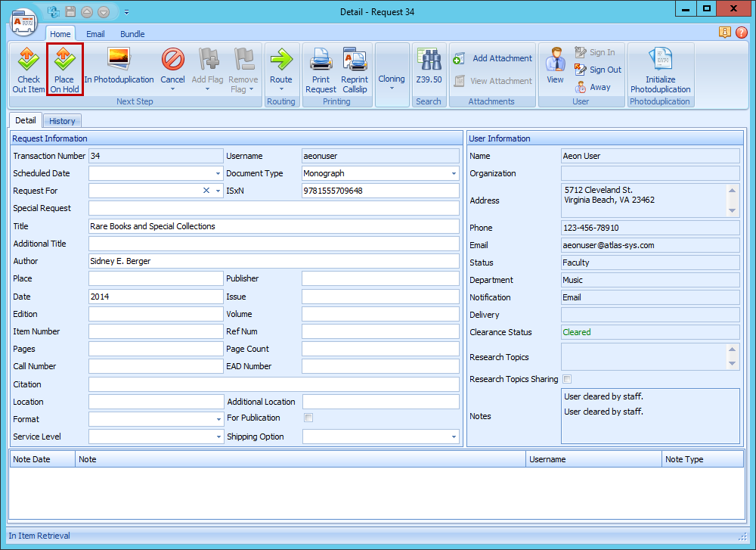Select the Check Out Item icon
756x550 pixels.
tap(28, 70)
